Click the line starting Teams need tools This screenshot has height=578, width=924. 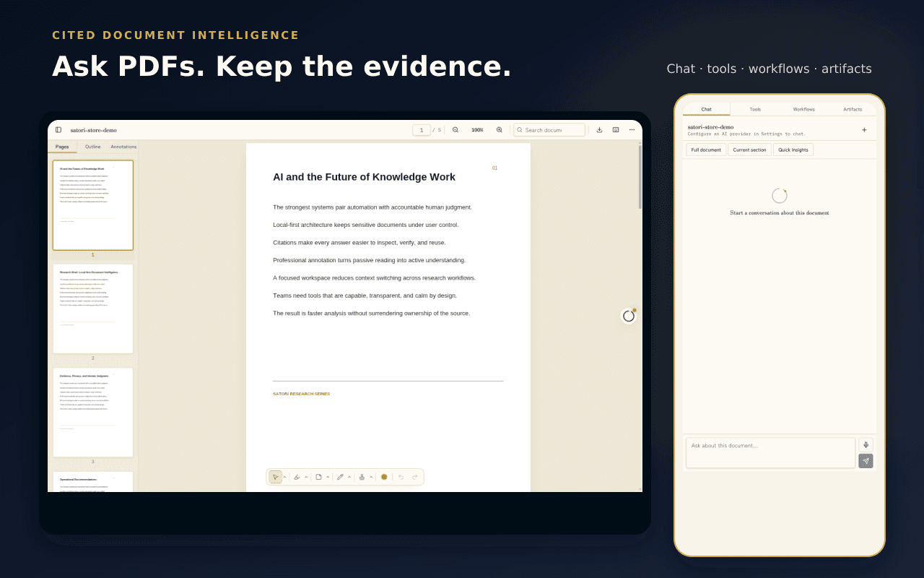tap(365, 296)
